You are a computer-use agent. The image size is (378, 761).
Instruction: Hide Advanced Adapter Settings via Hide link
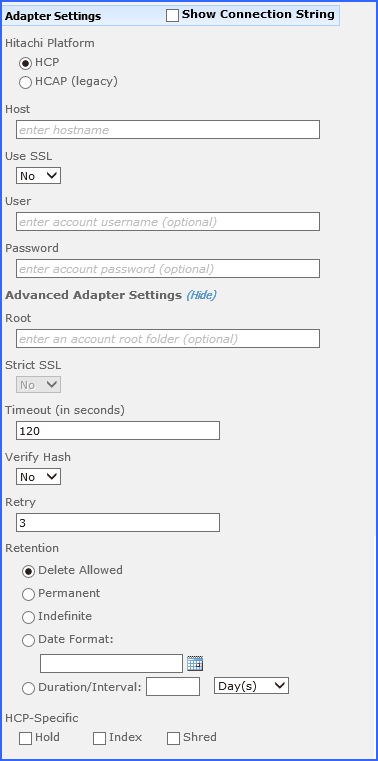click(x=201, y=295)
